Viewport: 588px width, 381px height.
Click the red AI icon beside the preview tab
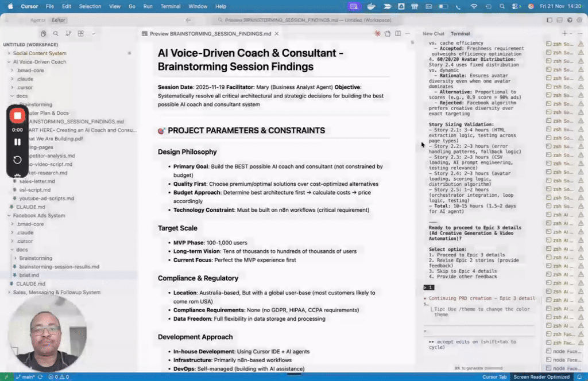[377, 33]
